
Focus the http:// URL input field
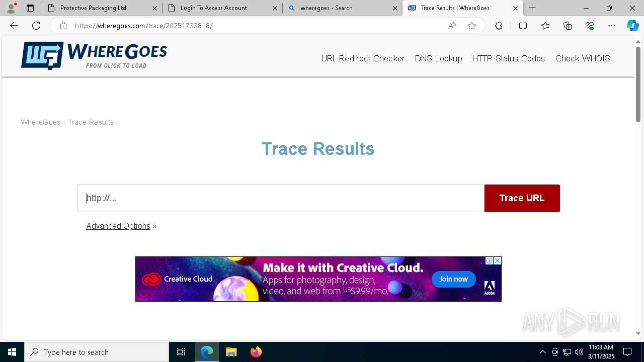tap(281, 198)
